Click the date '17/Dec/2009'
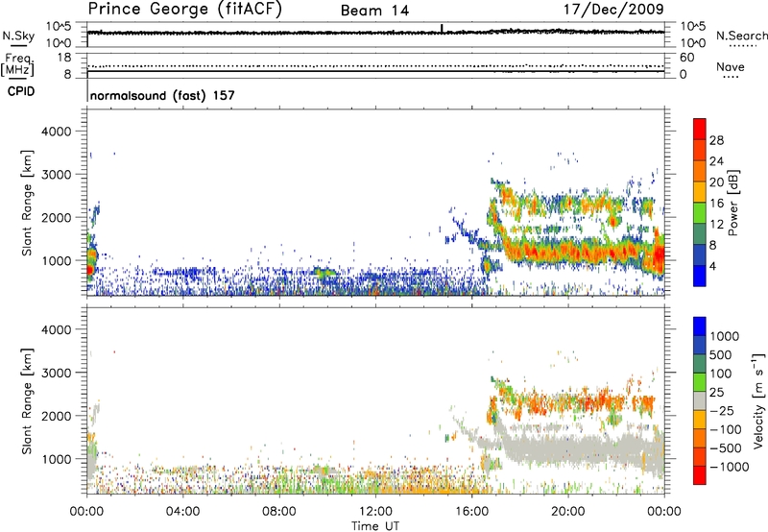This screenshot has height=532, width=768. (x=613, y=9)
